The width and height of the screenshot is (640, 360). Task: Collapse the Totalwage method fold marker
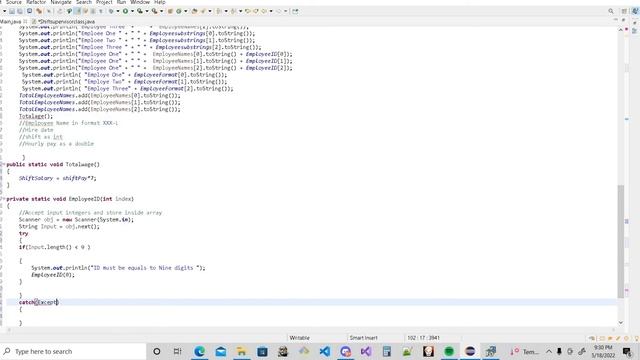(x=3, y=164)
